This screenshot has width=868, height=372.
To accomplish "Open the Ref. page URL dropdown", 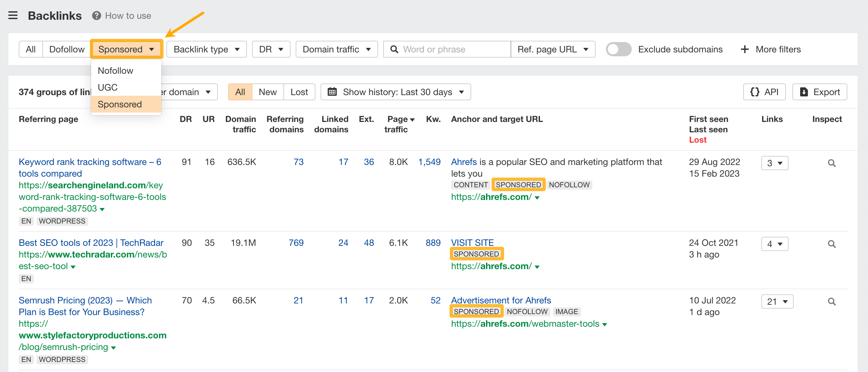I will [x=553, y=49].
